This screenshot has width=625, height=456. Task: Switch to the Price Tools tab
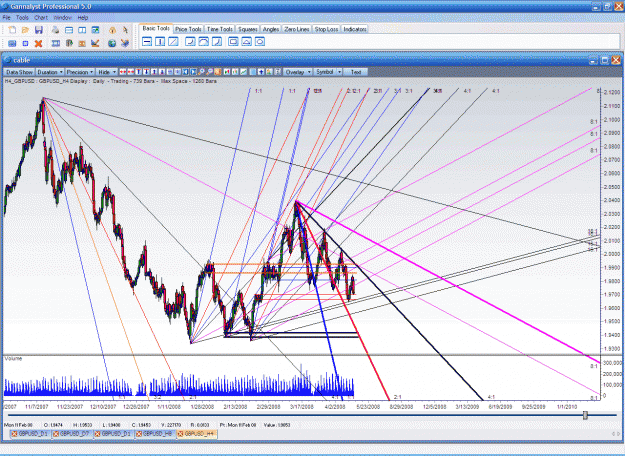(x=188, y=29)
